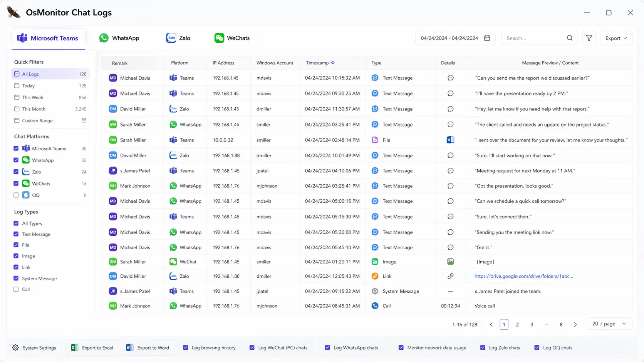
Task: Click JP avatar in the 04:10:06 PM row
Action: [x=113, y=171]
